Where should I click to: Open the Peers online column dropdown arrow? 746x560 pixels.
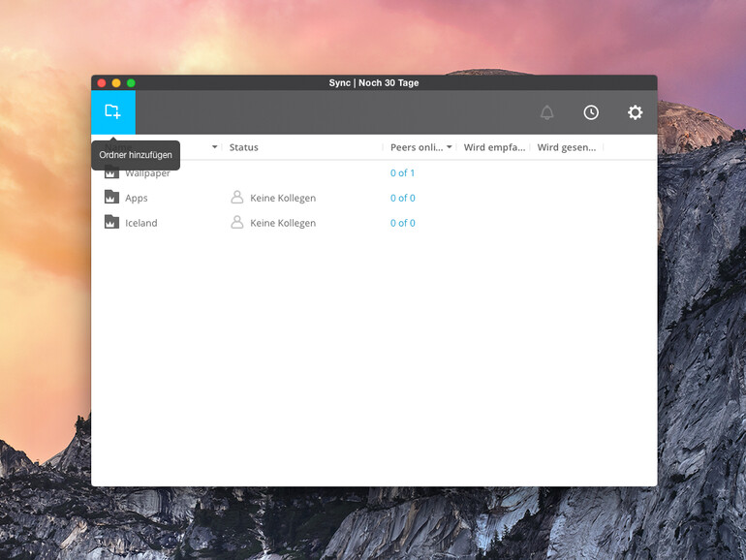point(450,147)
